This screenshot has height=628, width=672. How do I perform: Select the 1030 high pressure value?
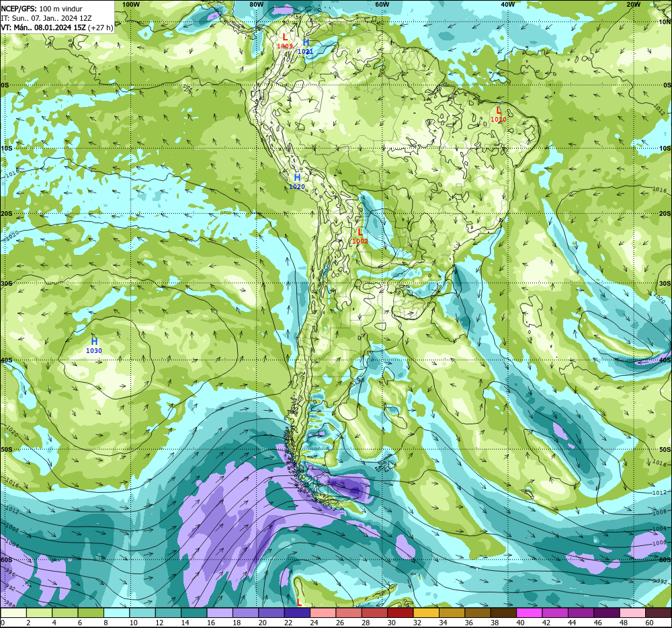(x=94, y=351)
